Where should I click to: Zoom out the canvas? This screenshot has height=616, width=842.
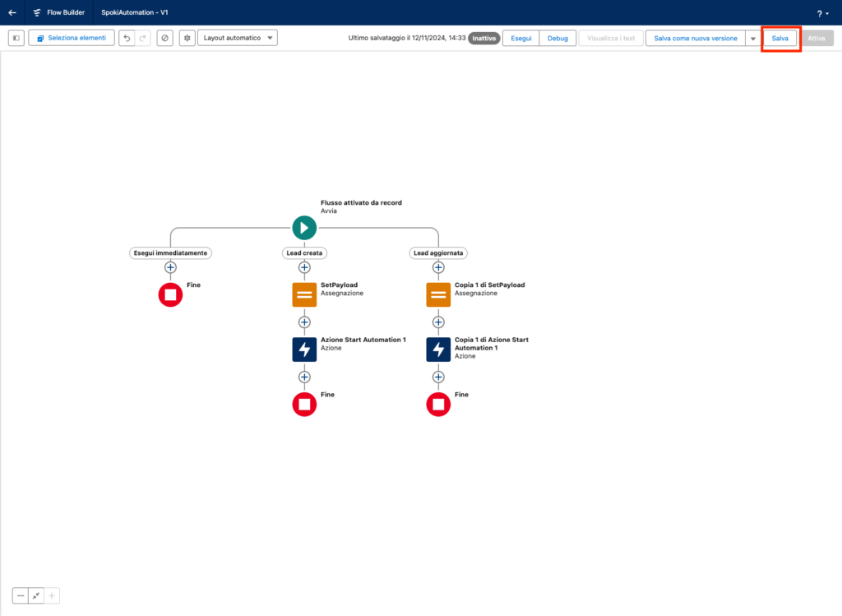pos(21,595)
